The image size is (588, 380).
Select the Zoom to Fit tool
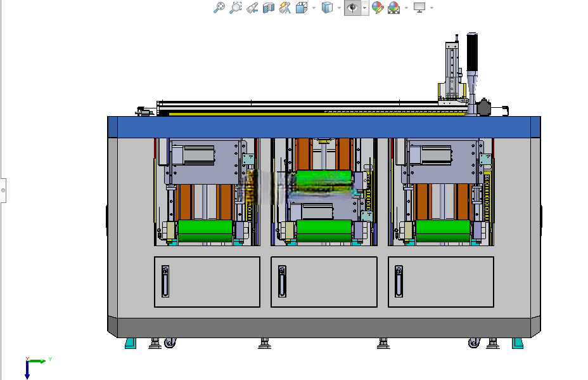(219, 8)
